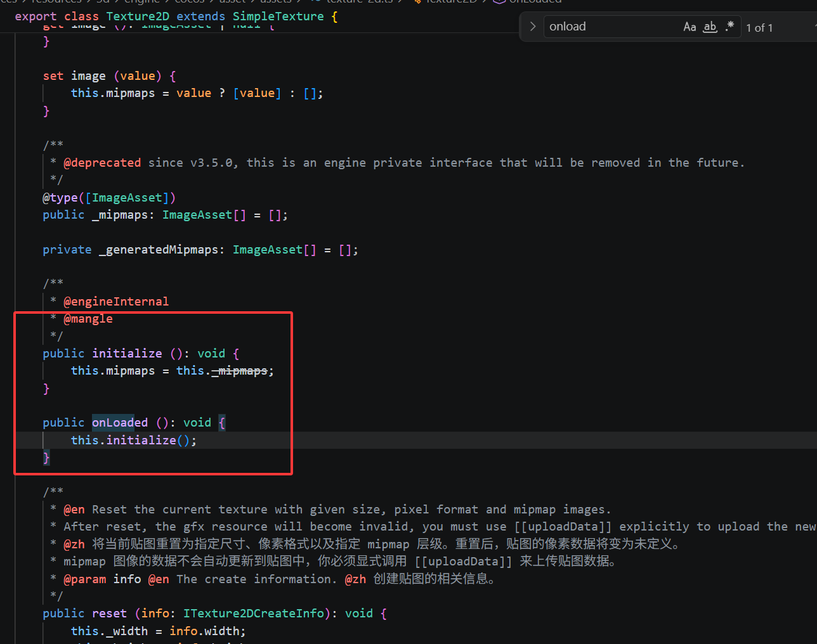Toggle Match Whole Word in find widget
Viewport: 817px width, 644px height.
tap(710, 27)
